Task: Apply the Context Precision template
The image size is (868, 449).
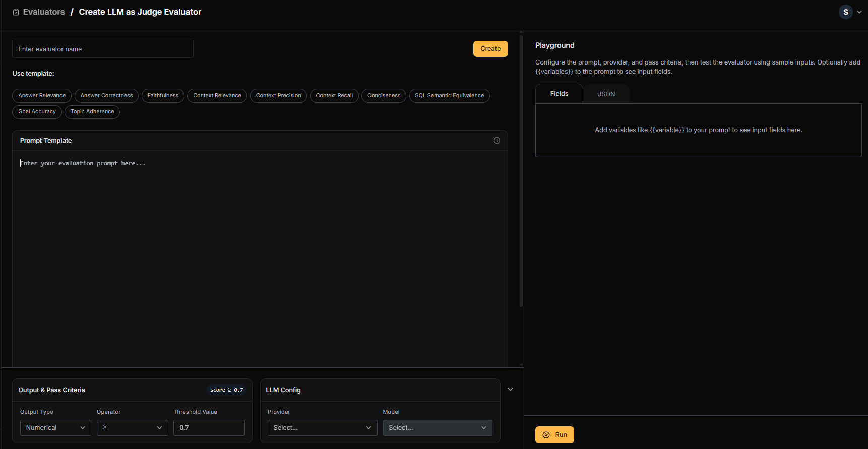Action: (278, 96)
